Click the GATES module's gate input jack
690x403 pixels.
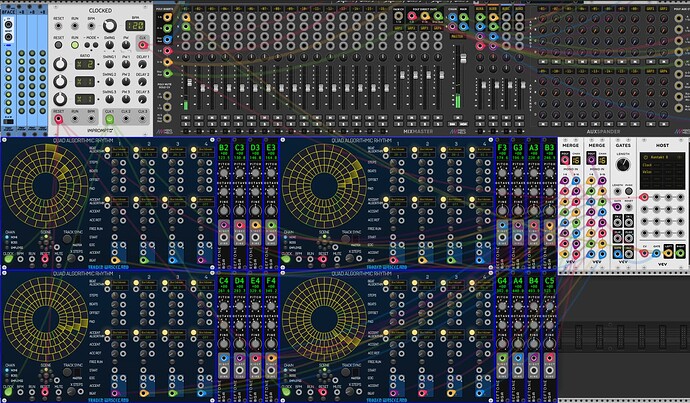pyautogui.click(x=617, y=207)
